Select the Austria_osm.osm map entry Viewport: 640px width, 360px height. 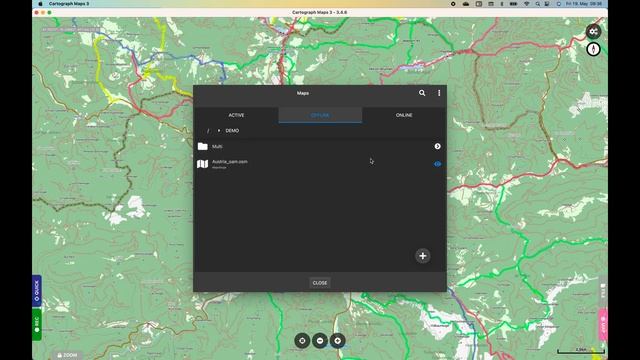click(320, 164)
